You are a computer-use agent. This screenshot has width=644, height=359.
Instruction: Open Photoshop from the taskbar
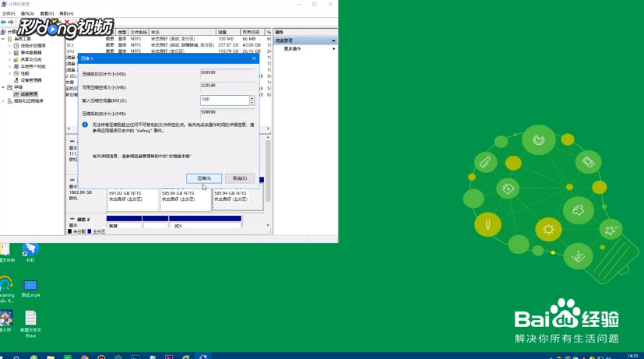point(135,357)
